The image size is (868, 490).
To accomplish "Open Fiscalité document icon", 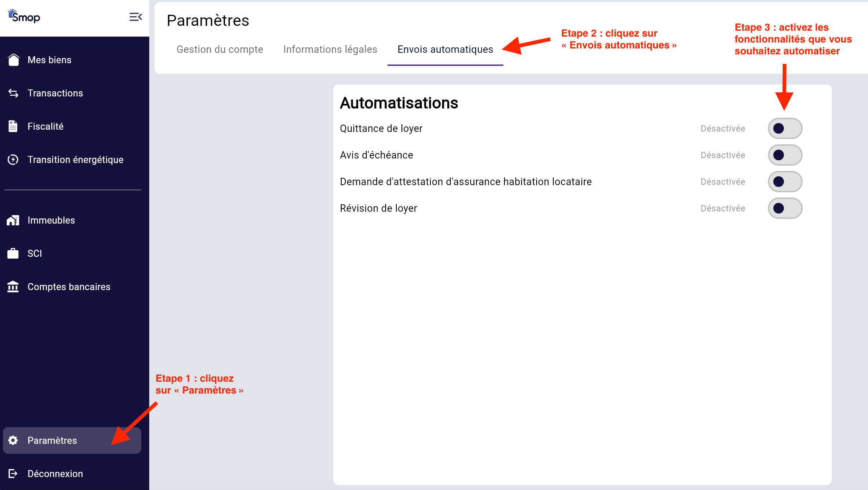I will coord(13,126).
